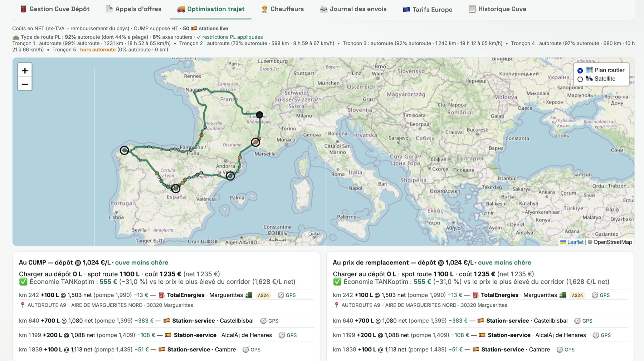
Task: Open the Chauffeurs tab
Action: click(282, 9)
